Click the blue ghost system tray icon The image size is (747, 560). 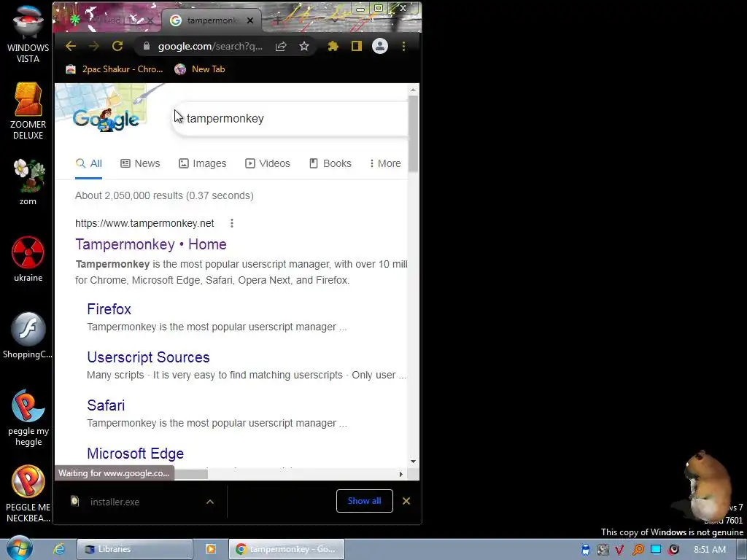(x=586, y=550)
